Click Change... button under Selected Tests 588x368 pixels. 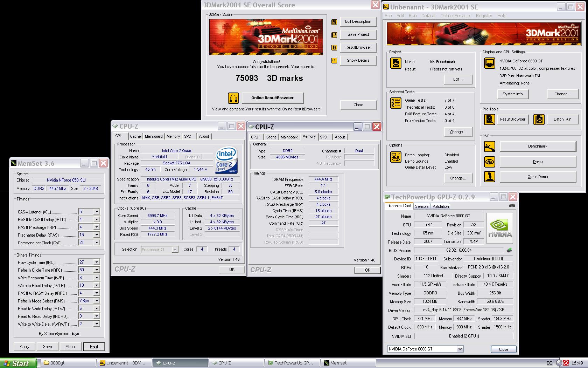point(458,132)
